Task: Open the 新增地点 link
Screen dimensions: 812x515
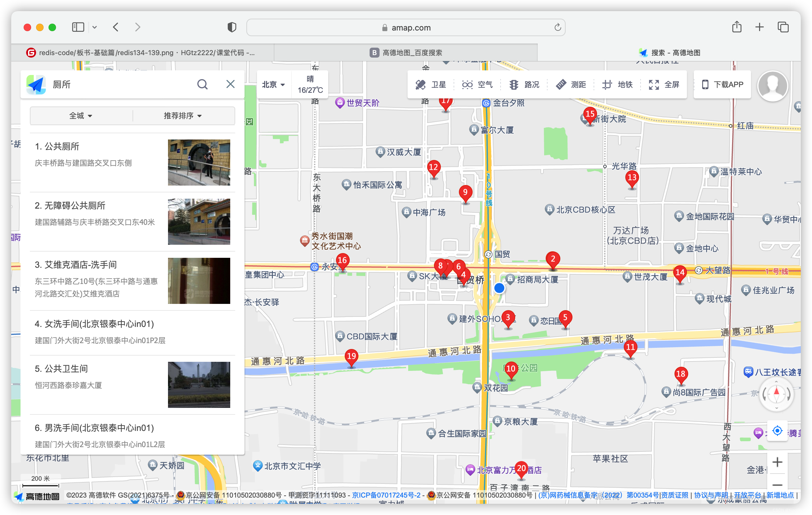Action: [x=780, y=495]
